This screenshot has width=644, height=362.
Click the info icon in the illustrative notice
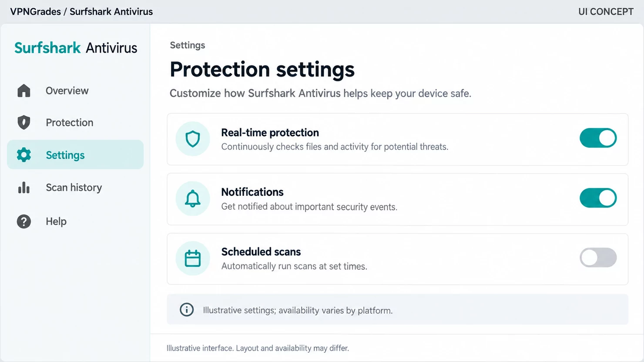point(187,310)
